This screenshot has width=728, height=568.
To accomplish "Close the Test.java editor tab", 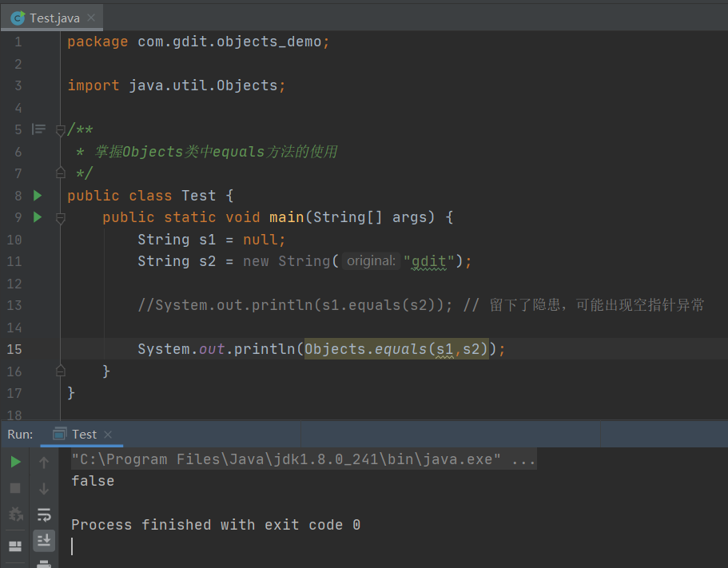I will (90, 16).
